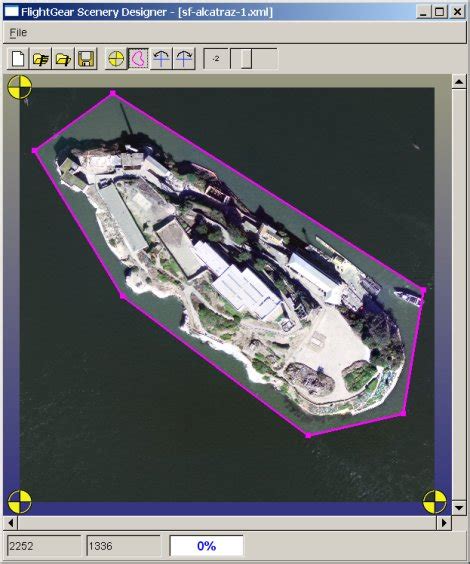The image size is (470, 564).
Task: Select the bottom-left yellow calibration marker
Action: [x=20, y=501]
